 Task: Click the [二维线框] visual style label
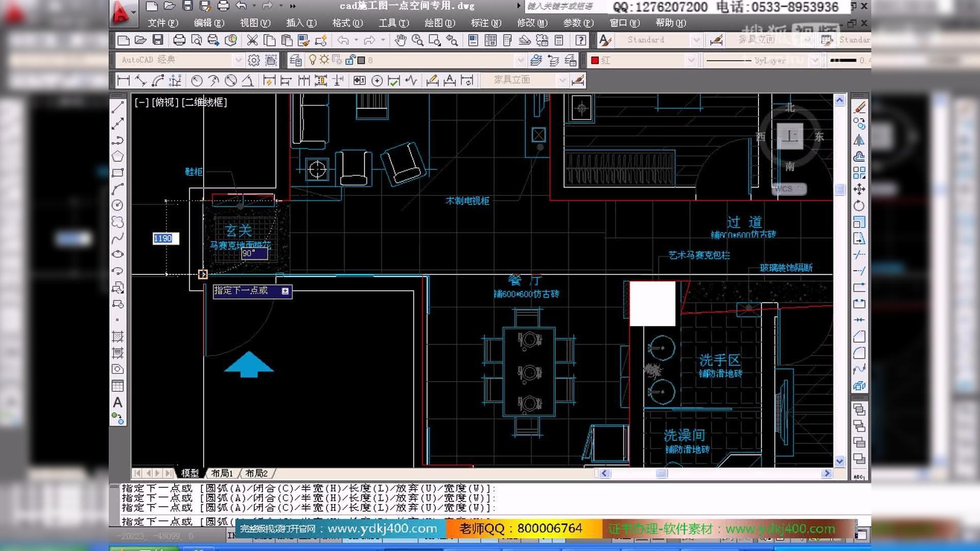click(x=204, y=102)
